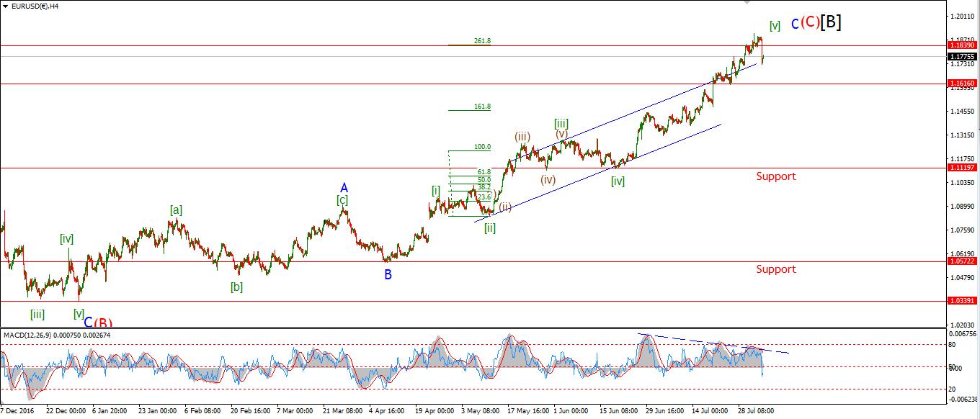This screenshot has height=419, width=980.
Task: Click the green [c] wave label
Action: pyautogui.click(x=343, y=200)
